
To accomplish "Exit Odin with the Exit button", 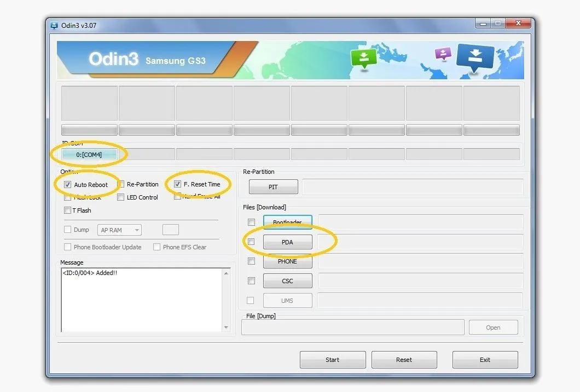I will click(x=485, y=360).
